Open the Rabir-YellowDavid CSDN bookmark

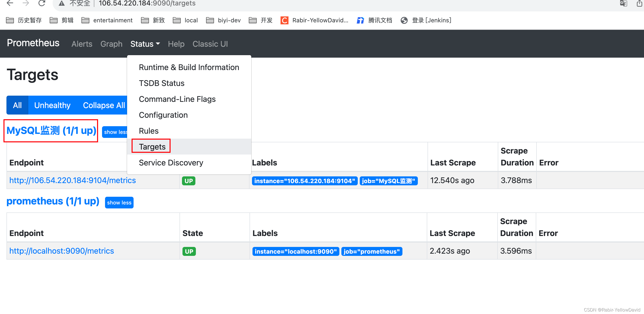coord(314,20)
